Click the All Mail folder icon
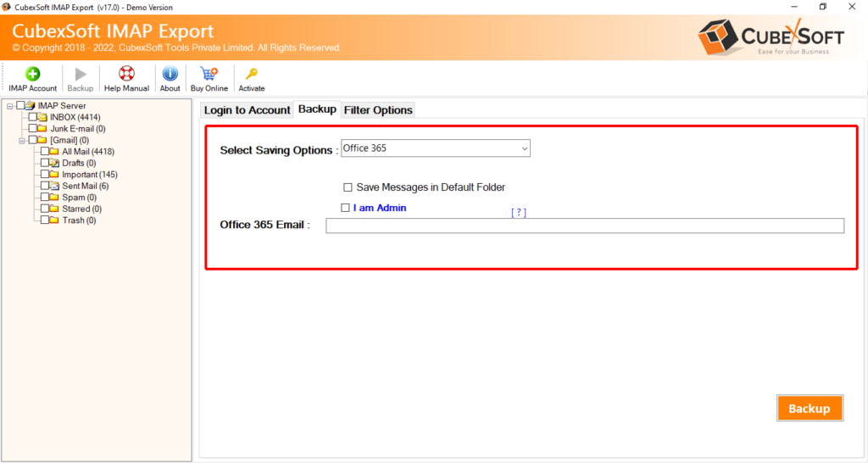868x463 pixels. [x=54, y=151]
